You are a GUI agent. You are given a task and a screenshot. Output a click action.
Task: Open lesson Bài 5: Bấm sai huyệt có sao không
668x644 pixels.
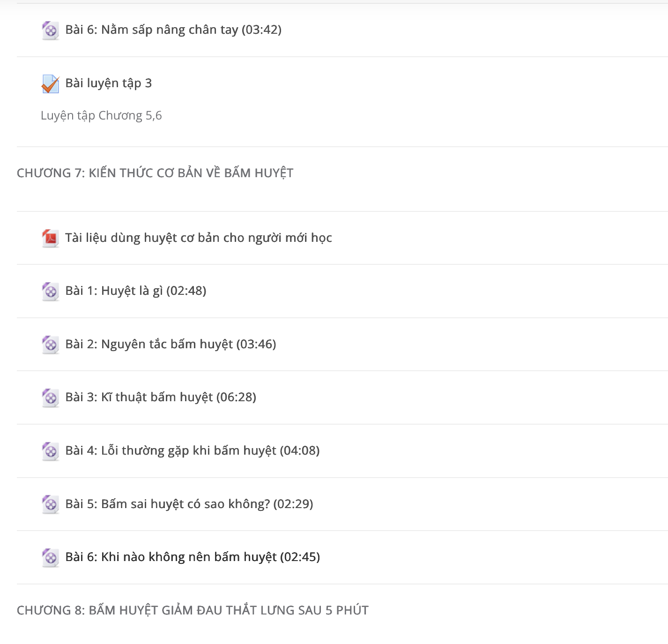click(x=189, y=504)
